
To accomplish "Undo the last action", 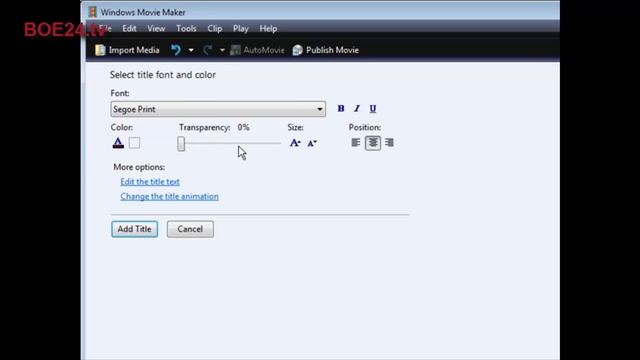I will 176,50.
